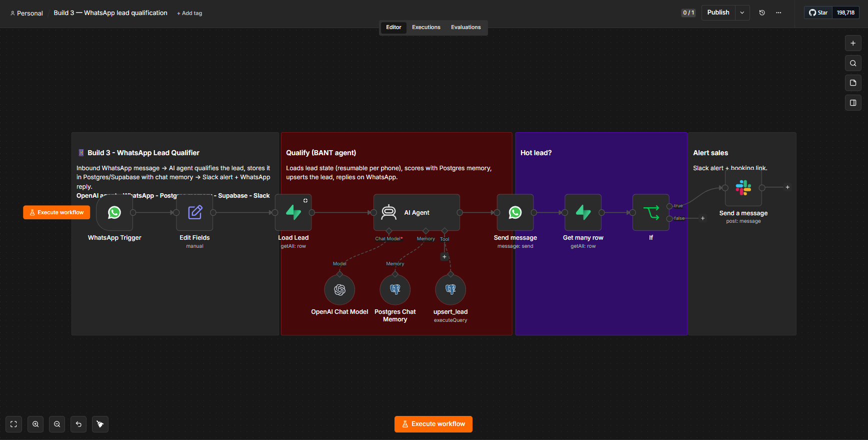Open the Personal project link
This screenshot has width=868, height=440.
coord(26,13)
